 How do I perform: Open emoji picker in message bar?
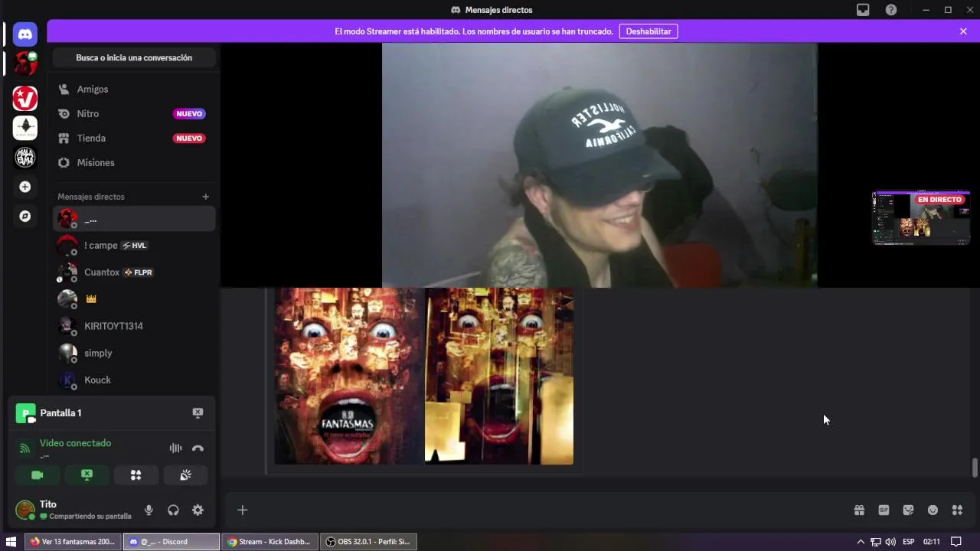click(x=933, y=510)
